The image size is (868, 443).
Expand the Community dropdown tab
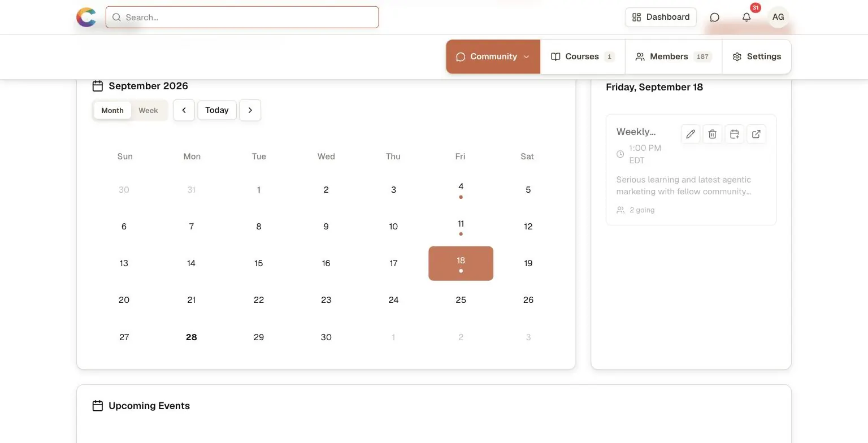pos(493,57)
